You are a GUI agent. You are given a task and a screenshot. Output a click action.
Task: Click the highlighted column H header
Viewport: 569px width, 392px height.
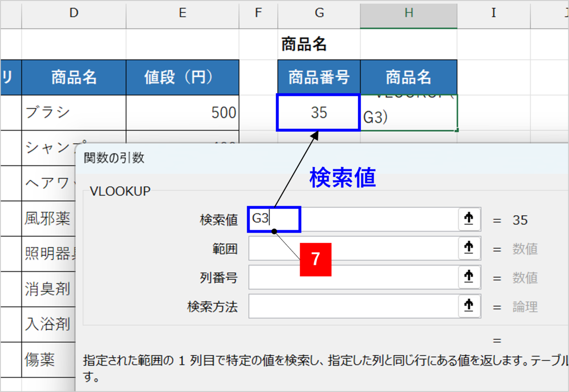408,13
